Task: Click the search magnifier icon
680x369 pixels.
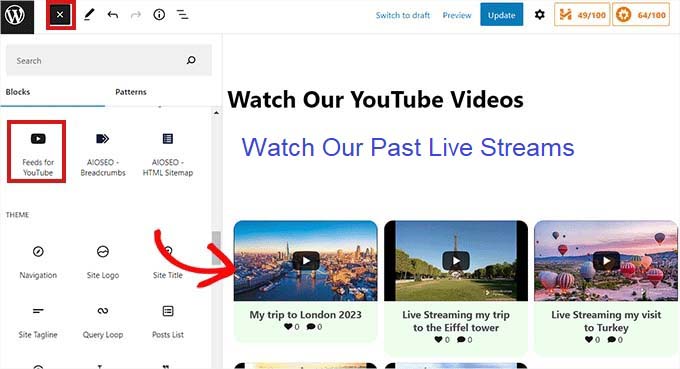Action: click(x=191, y=60)
